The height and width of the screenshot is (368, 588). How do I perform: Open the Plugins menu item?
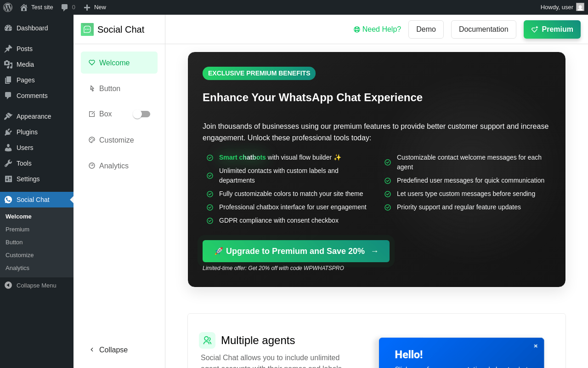tap(27, 132)
